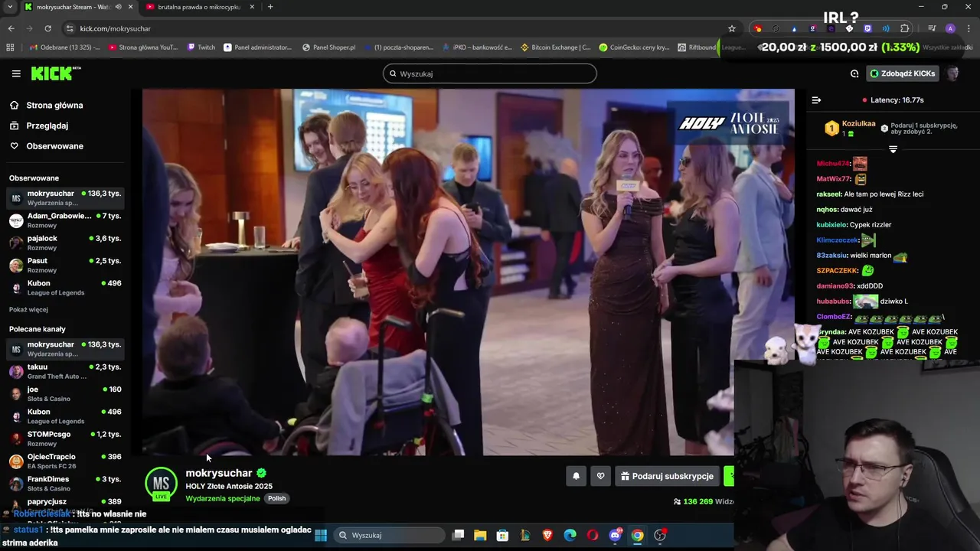Open Task View on the taskbar
This screenshot has width=980, height=551.
pyautogui.click(x=458, y=535)
